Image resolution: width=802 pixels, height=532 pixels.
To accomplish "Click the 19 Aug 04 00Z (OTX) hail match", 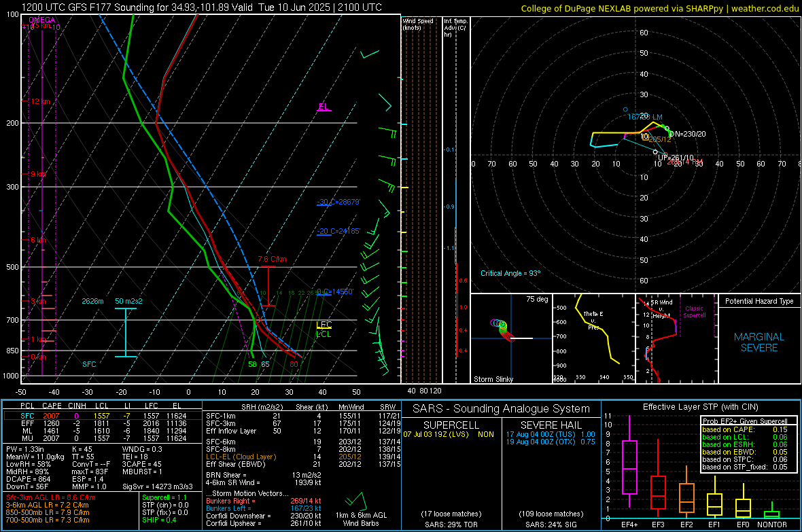I will point(551,442).
